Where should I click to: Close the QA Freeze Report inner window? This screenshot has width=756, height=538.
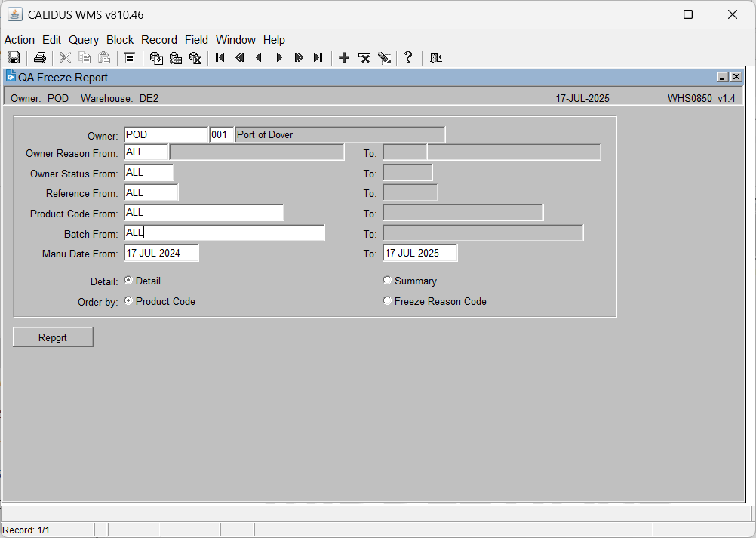click(x=736, y=77)
